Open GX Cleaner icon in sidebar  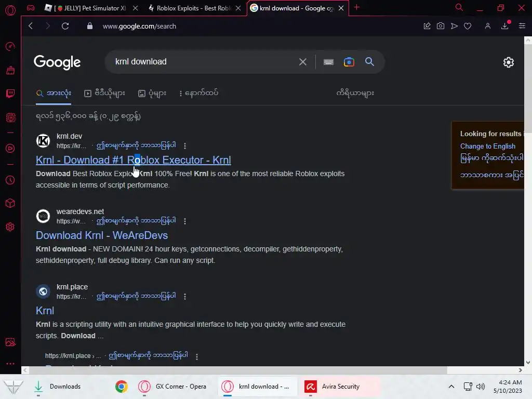click(x=10, y=70)
